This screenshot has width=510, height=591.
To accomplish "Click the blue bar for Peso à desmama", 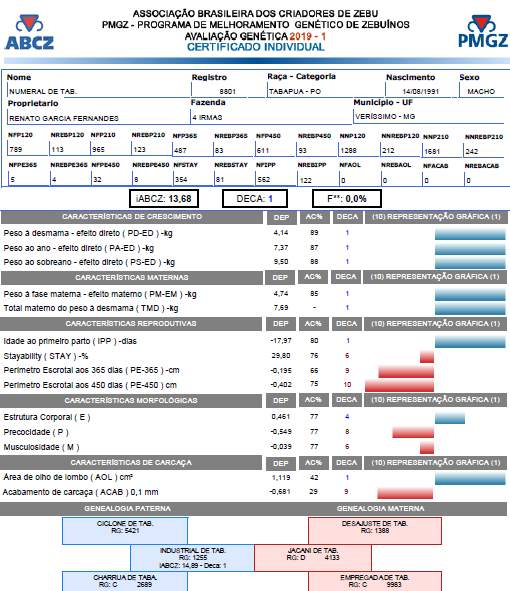I will point(470,234).
